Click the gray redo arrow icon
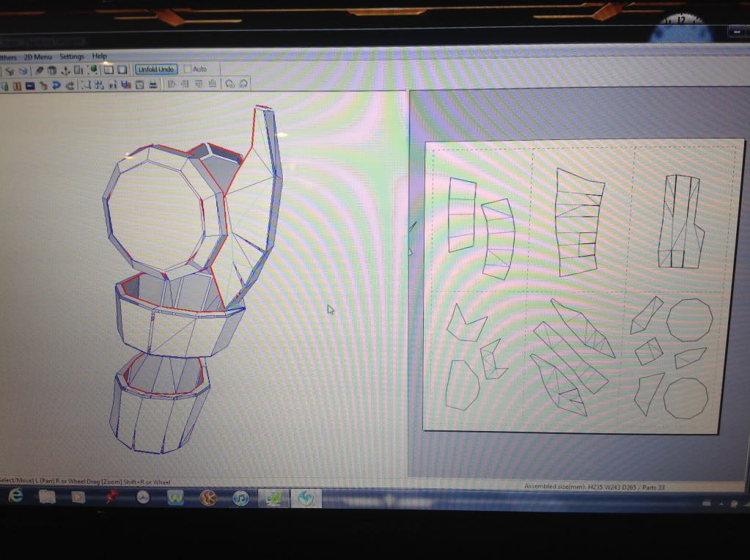750x560 pixels. (70, 85)
